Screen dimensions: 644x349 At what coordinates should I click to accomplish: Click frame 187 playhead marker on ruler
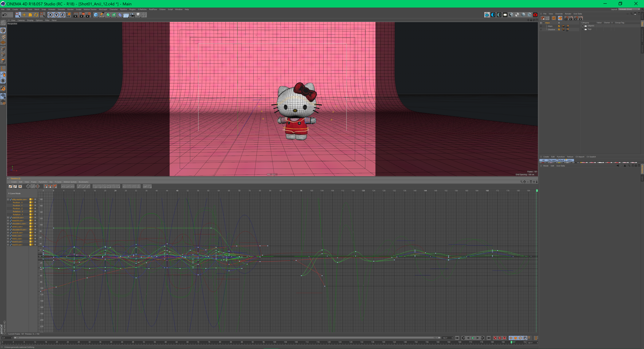pos(512,342)
